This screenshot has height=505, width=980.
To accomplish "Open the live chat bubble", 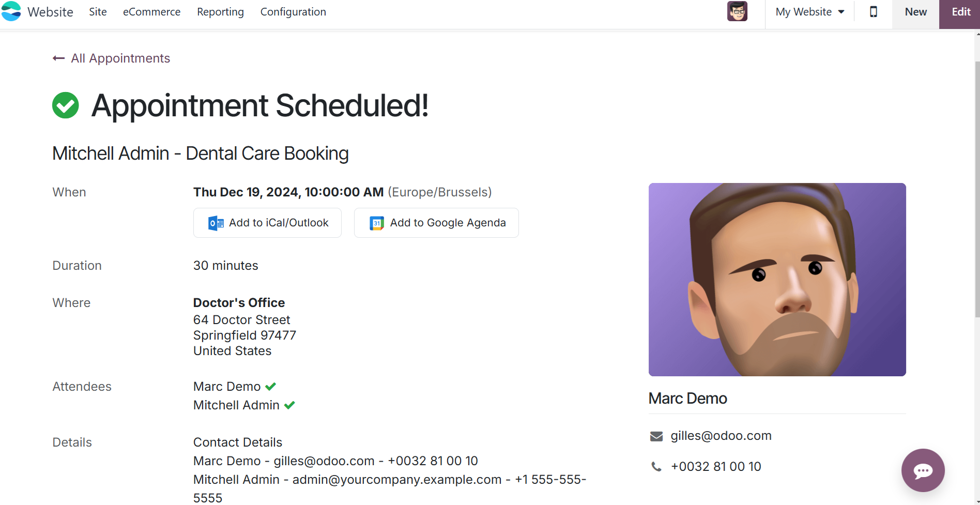I will click(923, 470).
